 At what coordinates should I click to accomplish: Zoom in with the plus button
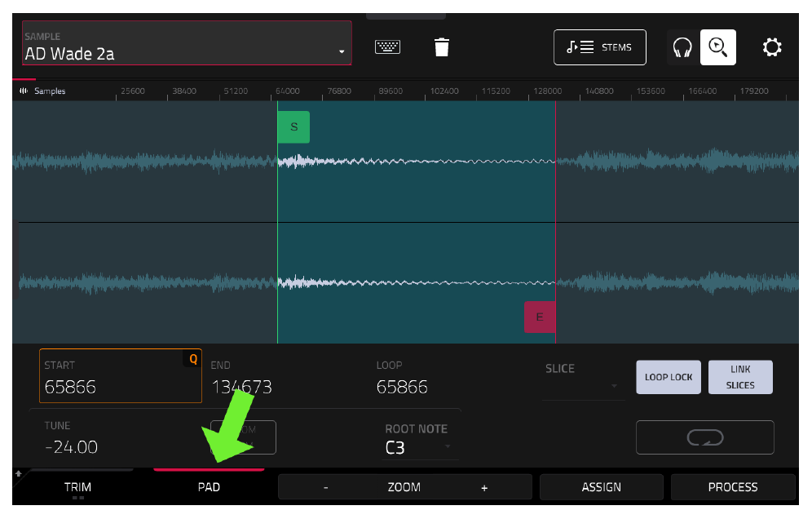pyautogui.click(x=484, y=487)
